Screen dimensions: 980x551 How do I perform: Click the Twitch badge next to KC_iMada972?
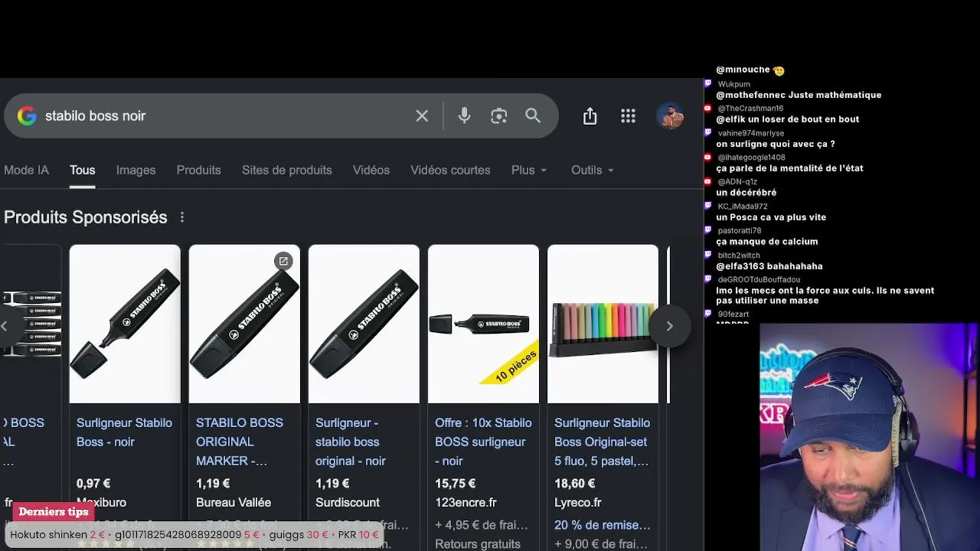[708, 206]
